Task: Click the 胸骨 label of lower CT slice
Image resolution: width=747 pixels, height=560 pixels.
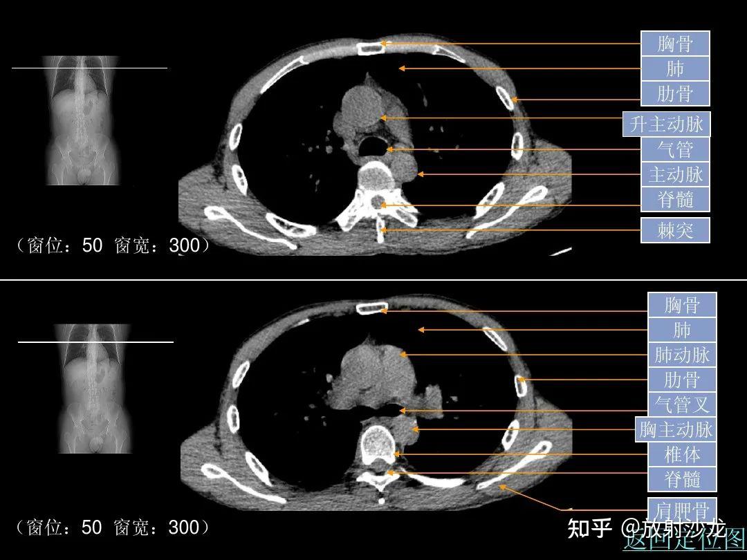Action: pos(682,305)
